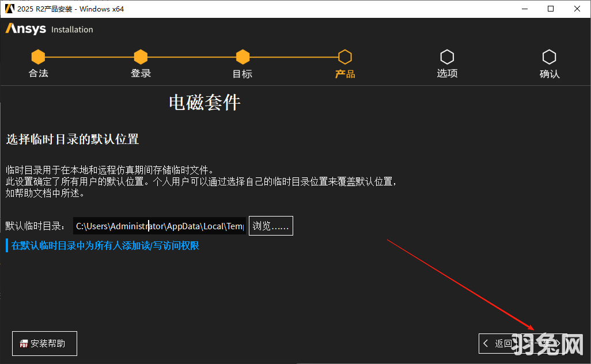
Task: Select the 登录 step hexagon icon
Action: [x=141, y=56]
